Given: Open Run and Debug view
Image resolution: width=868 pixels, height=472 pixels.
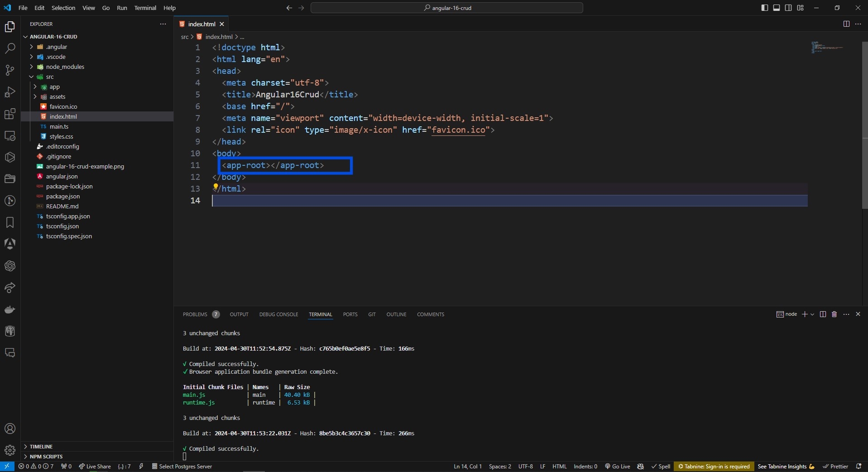Looking at the screenshot, I should click(10, 92).
